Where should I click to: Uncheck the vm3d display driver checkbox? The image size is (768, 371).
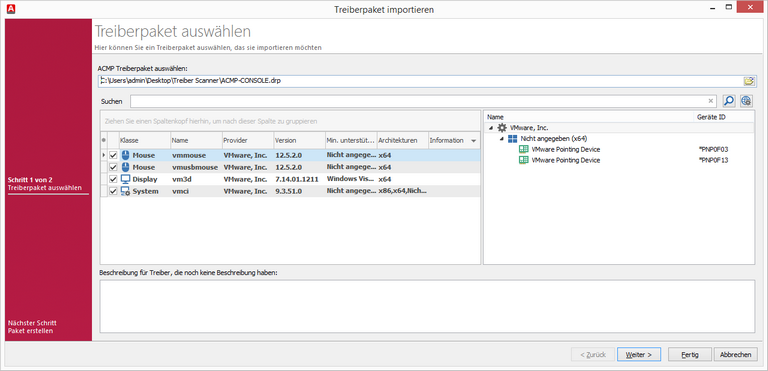click(x=113, y=179)
